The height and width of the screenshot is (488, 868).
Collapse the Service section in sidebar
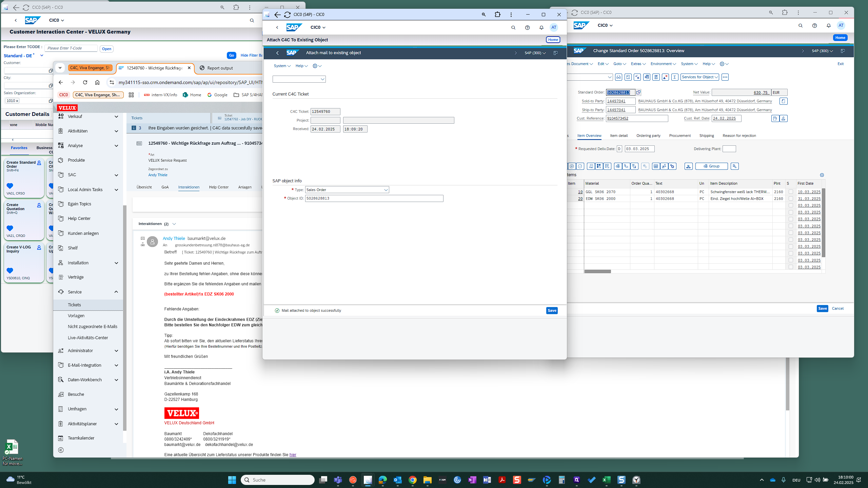(x=116, y=292)
